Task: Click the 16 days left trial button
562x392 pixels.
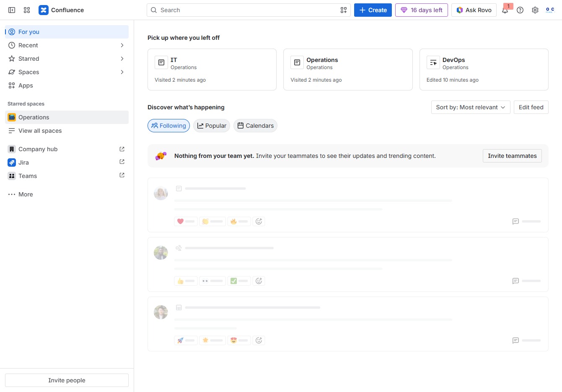Action: [422, 10]
